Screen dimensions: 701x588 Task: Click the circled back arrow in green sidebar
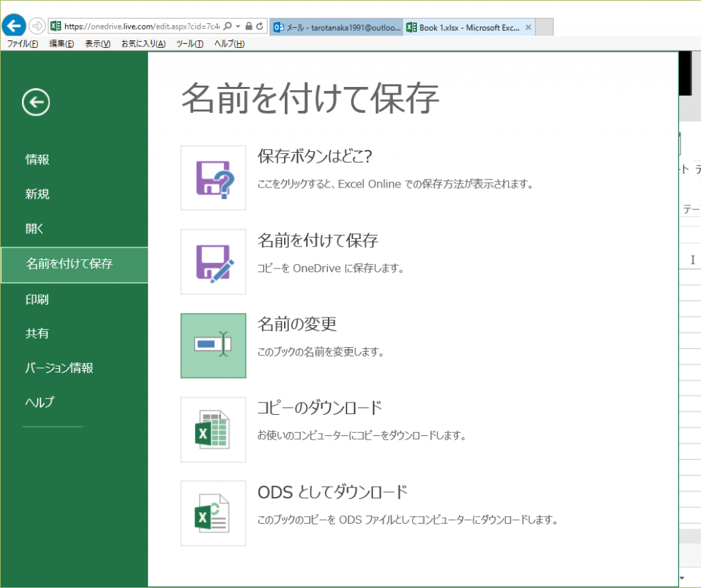click(x=36, y=103)
